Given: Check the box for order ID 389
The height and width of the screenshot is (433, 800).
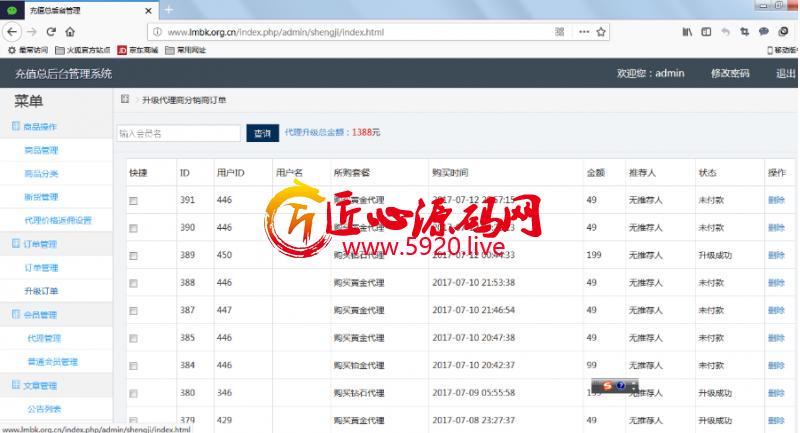Looking at the screenshot, I should click(x=133, y=256).
